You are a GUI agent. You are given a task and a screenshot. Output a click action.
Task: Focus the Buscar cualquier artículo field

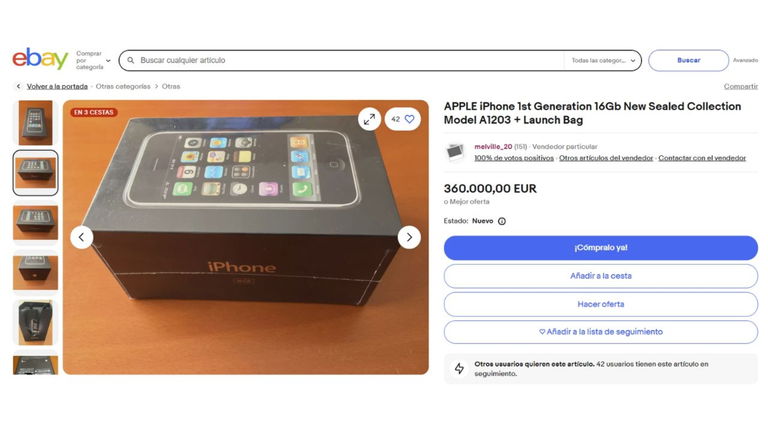pos(350,60)
